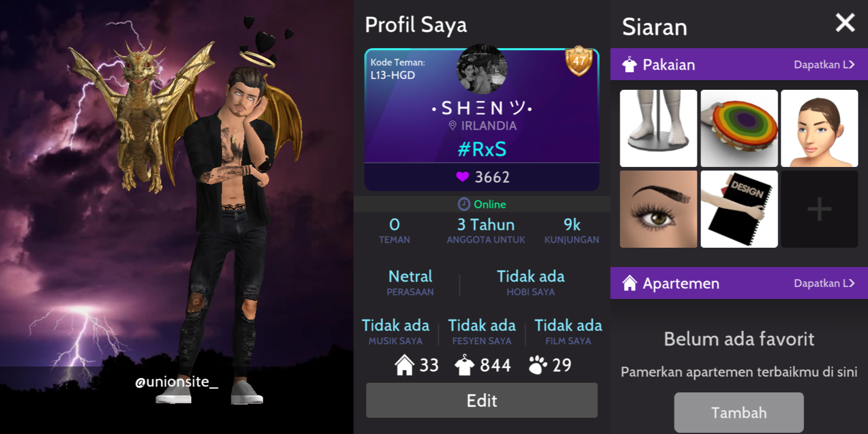Open the shirt clothing count icon
Screen dimensions: 868x434
point(464,365)
